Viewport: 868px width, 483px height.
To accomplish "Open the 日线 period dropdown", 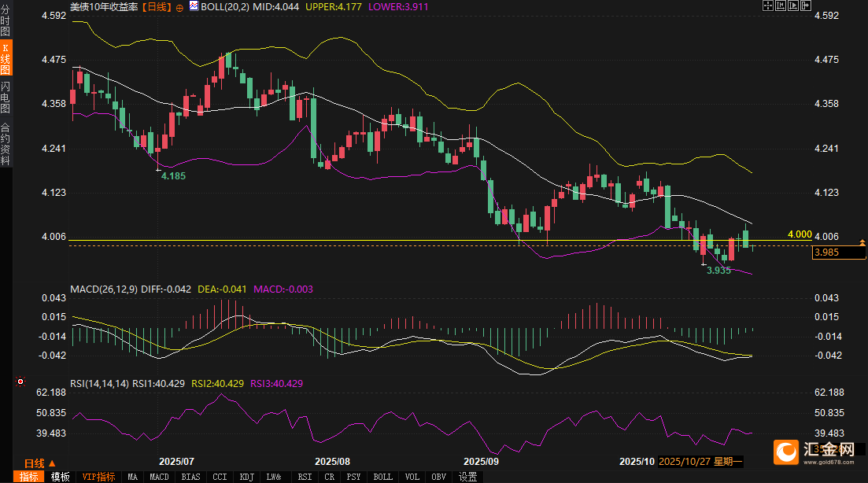I will click(40, 463).
